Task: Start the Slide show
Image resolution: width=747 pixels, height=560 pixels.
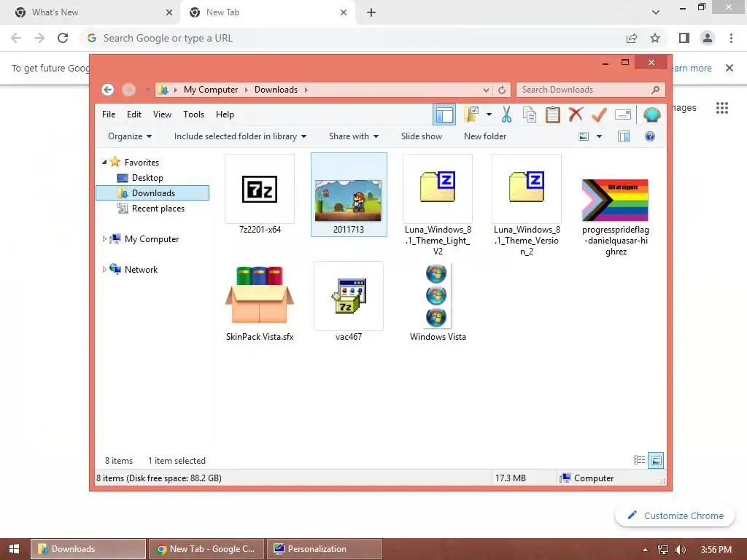Action: pos(422,136)
